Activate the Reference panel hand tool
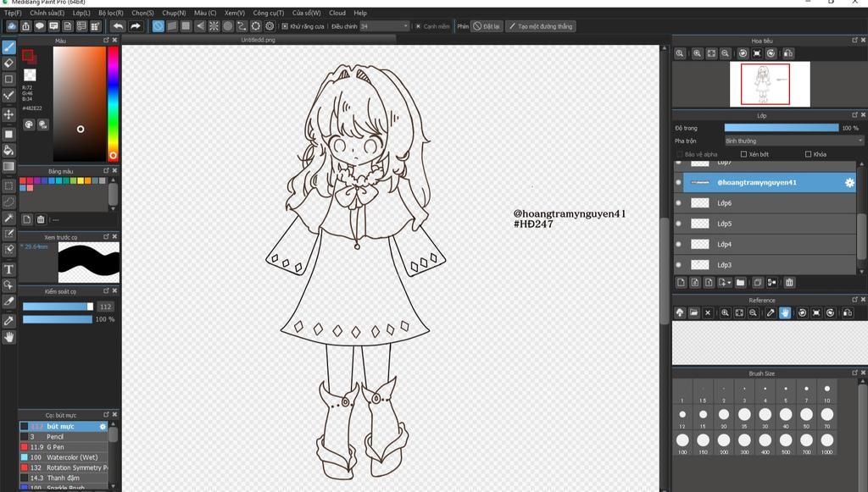 [785, 312]
